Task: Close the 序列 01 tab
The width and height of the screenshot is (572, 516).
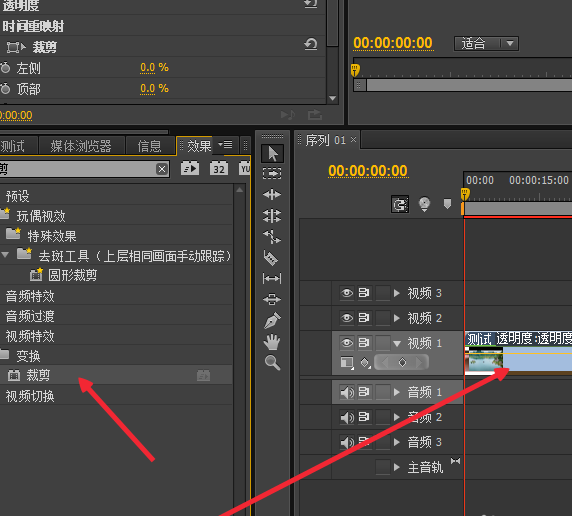Action: click(x=353, y=139)
